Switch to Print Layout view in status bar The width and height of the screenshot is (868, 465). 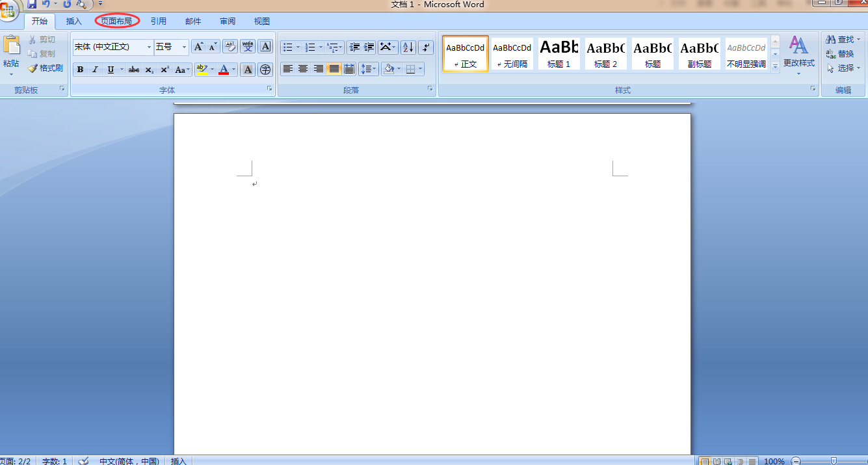coord(704,461)
